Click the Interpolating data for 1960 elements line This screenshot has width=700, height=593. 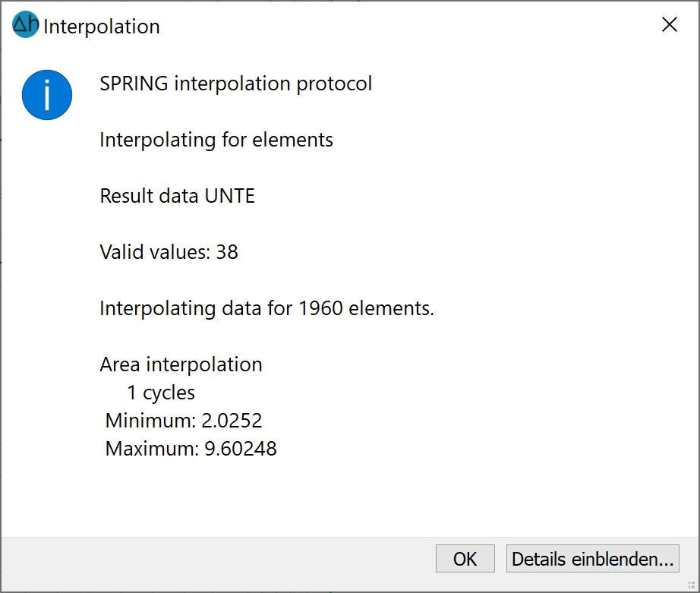[266, 308]
